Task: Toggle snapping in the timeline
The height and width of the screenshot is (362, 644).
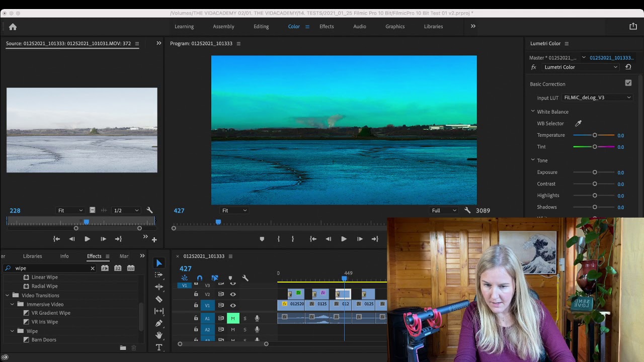Action: click(x=200, y=278)
